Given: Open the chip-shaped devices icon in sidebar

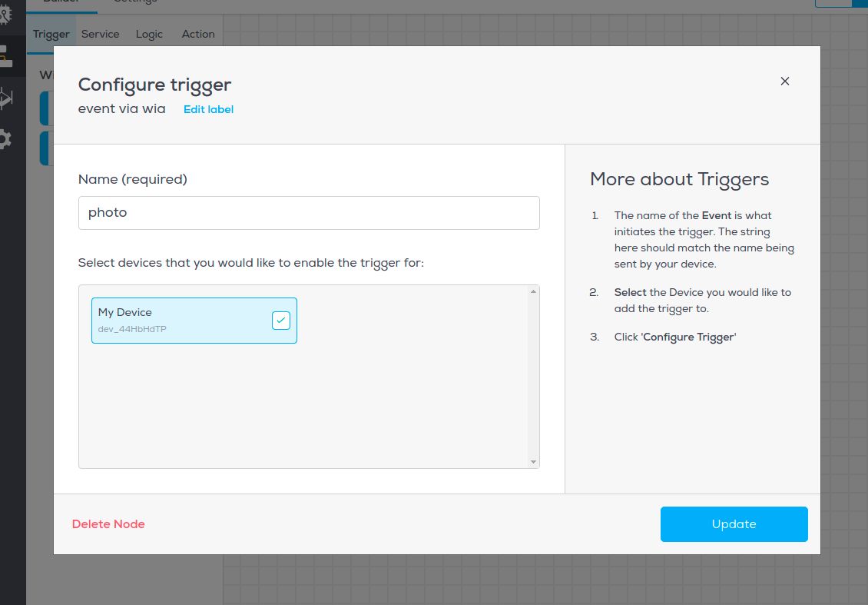Looking at the screenshot, I should coord(5,13).
